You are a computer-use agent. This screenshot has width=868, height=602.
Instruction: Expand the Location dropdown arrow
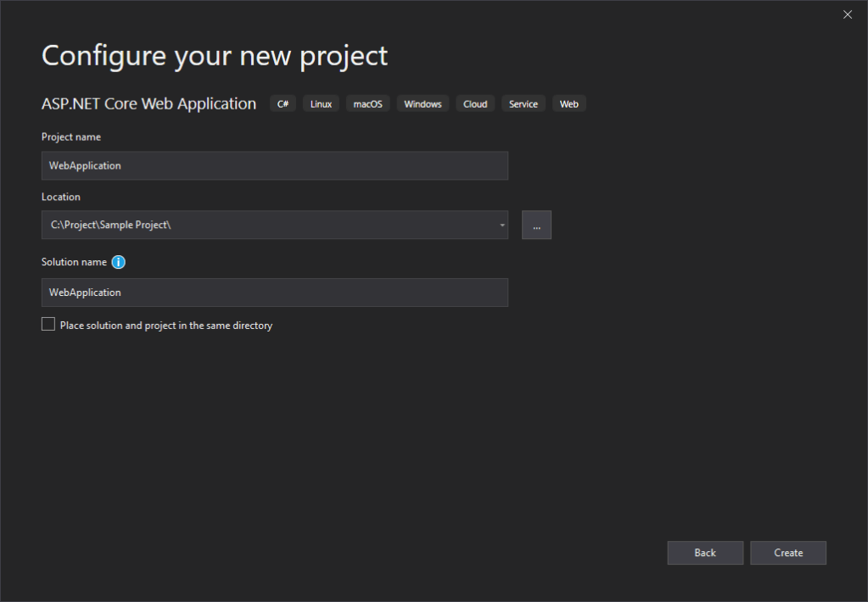(501, 226)
